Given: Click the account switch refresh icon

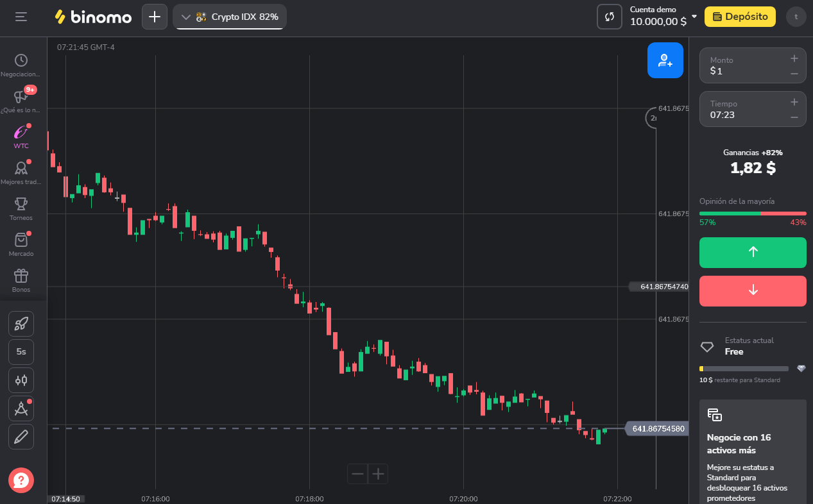Looking at the screenshot, I should 610,17.
